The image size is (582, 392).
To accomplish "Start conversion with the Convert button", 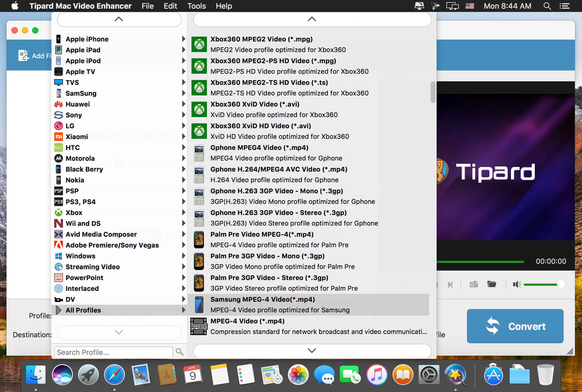I will click(514, 326).
